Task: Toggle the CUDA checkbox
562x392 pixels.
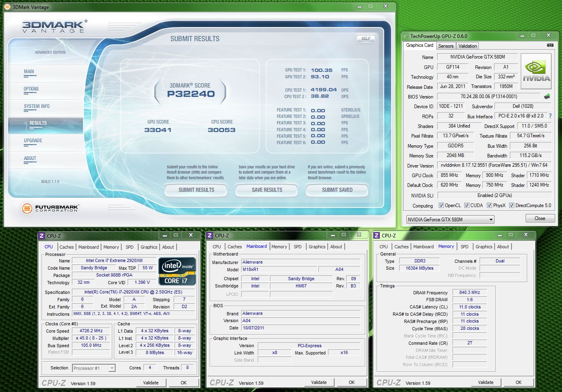Action: pyautogui.click(x=467, y=205)
